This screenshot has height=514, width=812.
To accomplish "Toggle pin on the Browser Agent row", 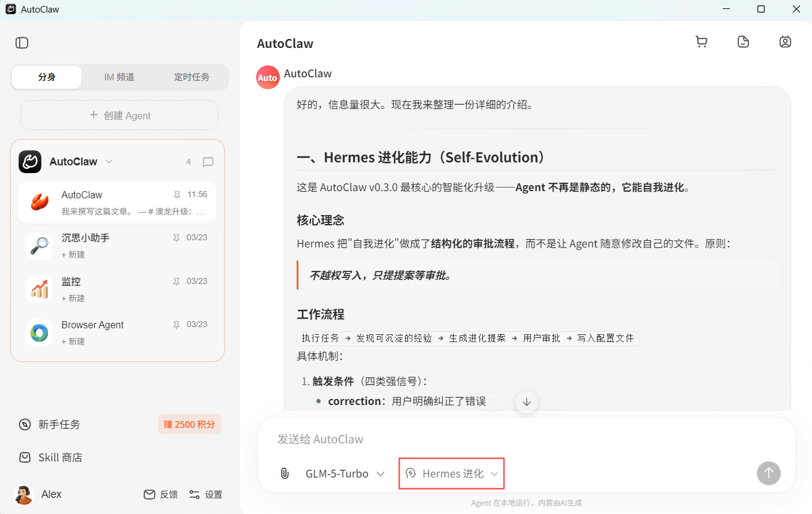I will pyautogui.click(x=176, y=324).
